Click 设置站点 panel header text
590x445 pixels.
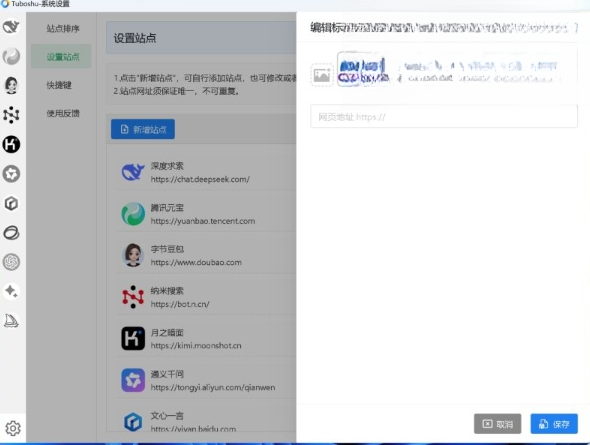(135, 38)
